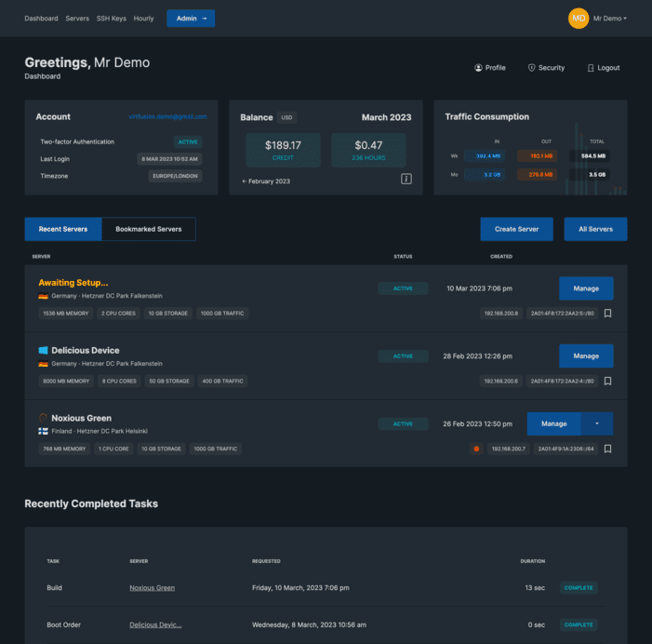Click the IPv6 address badge on Awaiting Setup
Screen dimensions: 652x644
[x=562, y=314]
